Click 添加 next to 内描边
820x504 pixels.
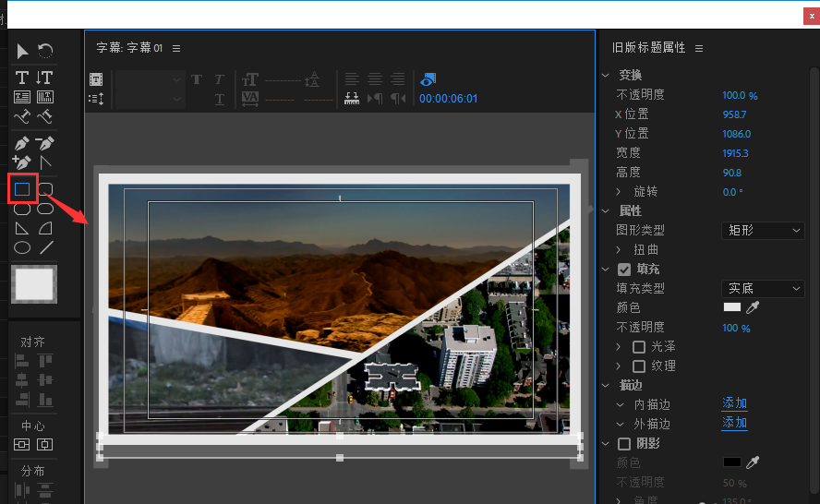734,403
